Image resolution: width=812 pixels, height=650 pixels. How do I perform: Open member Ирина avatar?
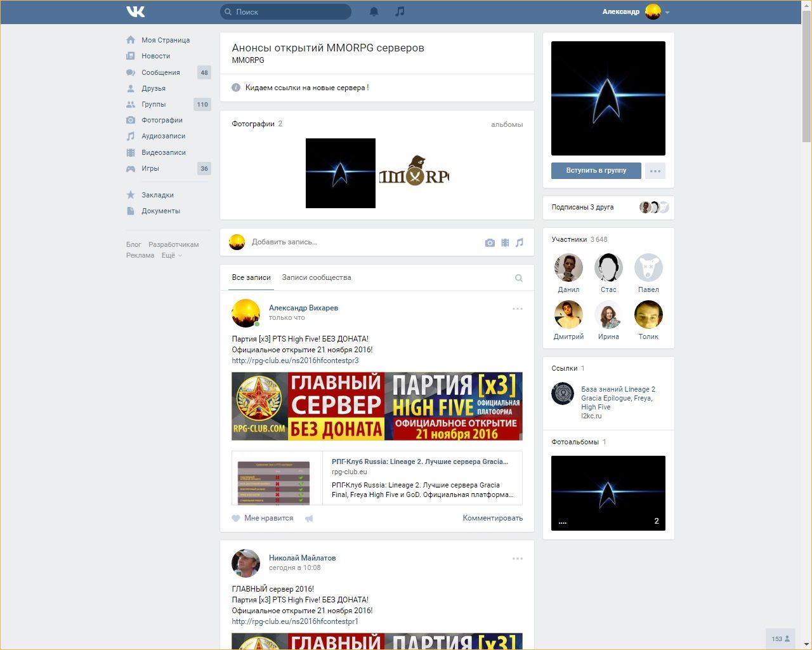[x=608, y=315]
